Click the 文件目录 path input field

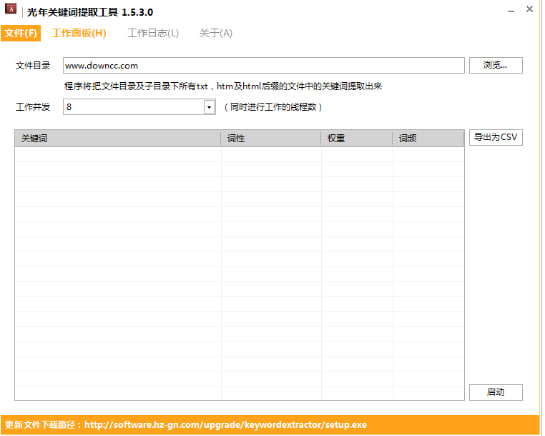tap(263, 65)
